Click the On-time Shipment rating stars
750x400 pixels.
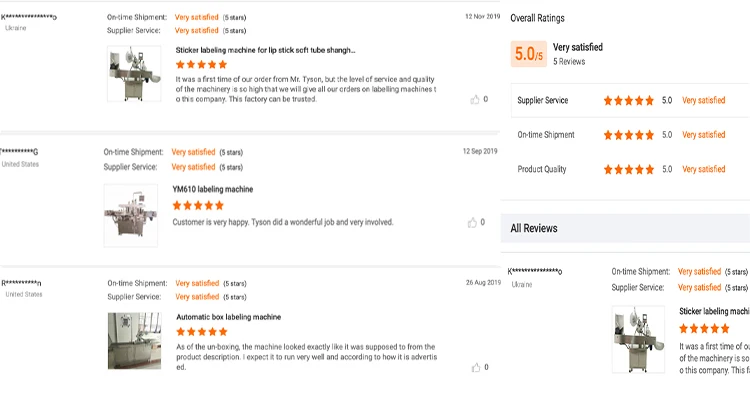click(x=628, y=135)
